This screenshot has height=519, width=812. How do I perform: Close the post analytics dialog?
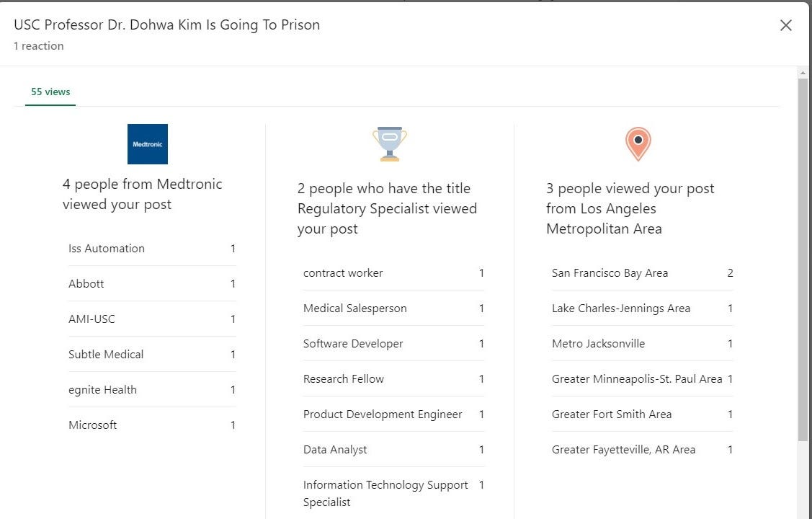coord(785,25)
